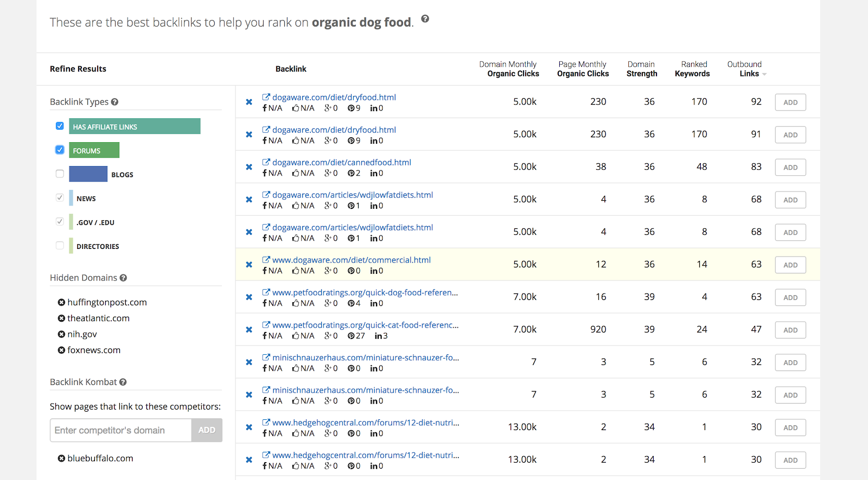Add the competitor domain with the gray ADD button
The image size is (868, 480).
[x=207, y=430]
